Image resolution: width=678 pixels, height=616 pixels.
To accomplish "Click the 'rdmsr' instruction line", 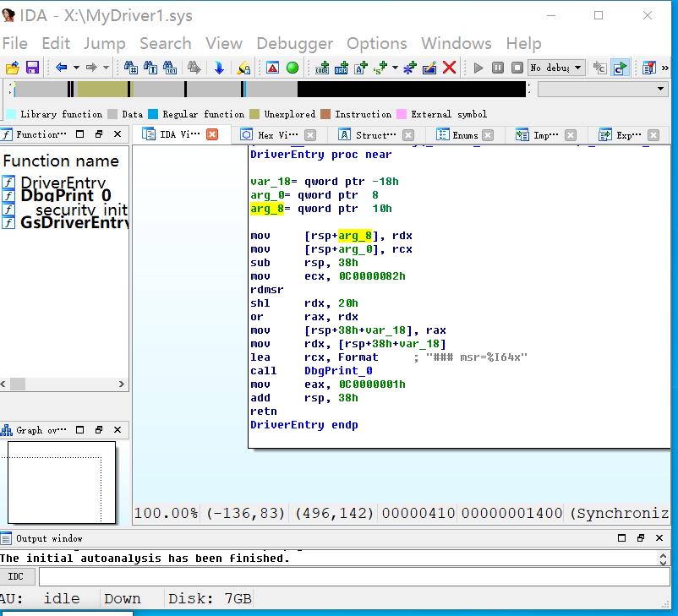I will pyautogui.click(x=267, y=290).
